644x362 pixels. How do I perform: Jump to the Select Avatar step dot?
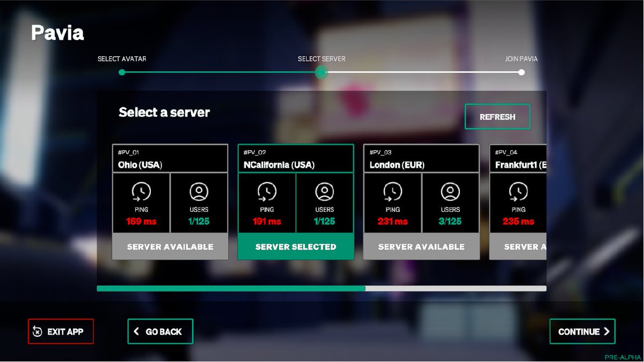tap(122, 72)
